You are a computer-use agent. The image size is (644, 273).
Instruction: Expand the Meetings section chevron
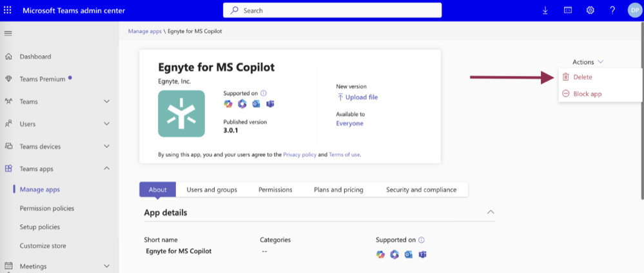coord(107,266)
